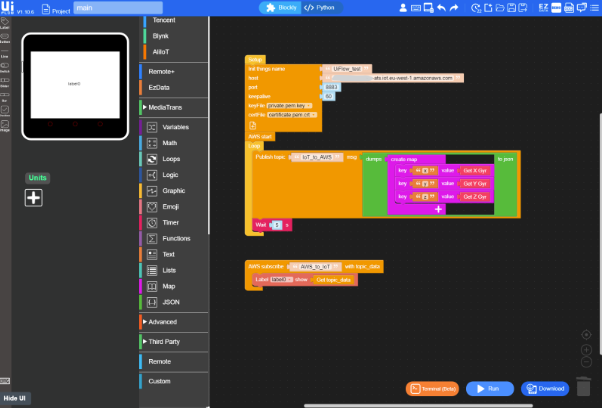Image resolution: width=602 pixels, height=408 pixels.
Task: Open the hamburger settings menu
Action: point(594,8)
